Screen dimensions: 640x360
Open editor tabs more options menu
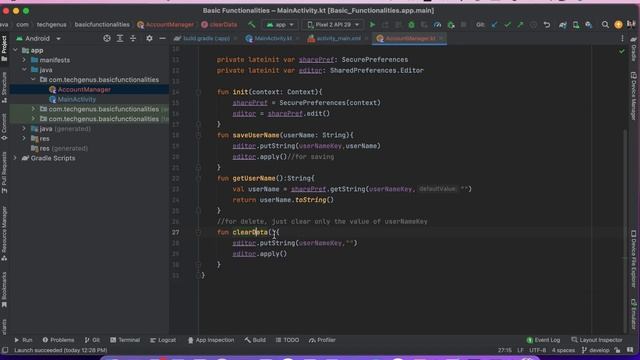coord(622,38)
